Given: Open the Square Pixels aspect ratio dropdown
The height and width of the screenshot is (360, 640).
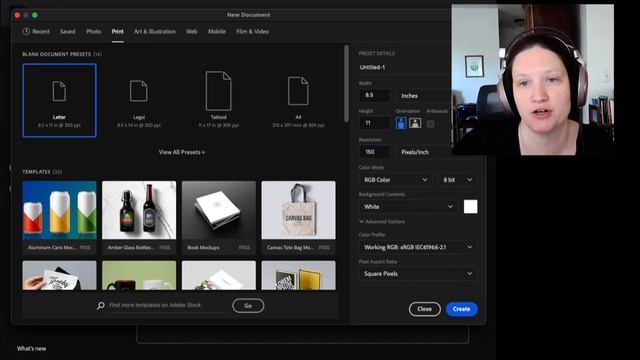Looking at the screenshot, I should pyautogui.click(x=418, y=273).
